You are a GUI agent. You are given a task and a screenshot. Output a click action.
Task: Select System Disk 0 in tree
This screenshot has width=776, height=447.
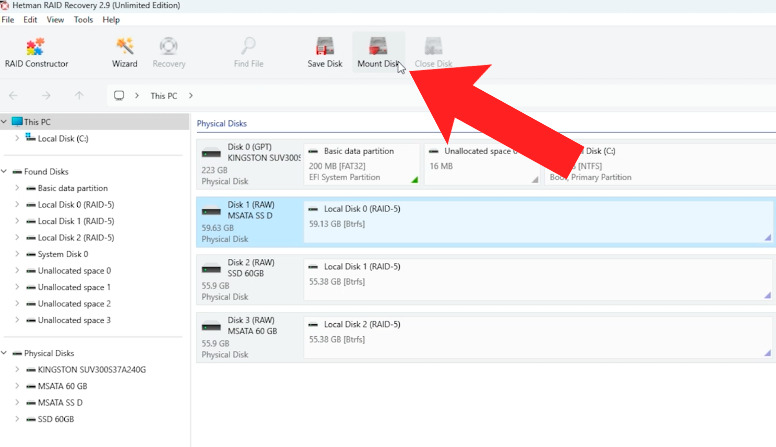pos(63,254)
